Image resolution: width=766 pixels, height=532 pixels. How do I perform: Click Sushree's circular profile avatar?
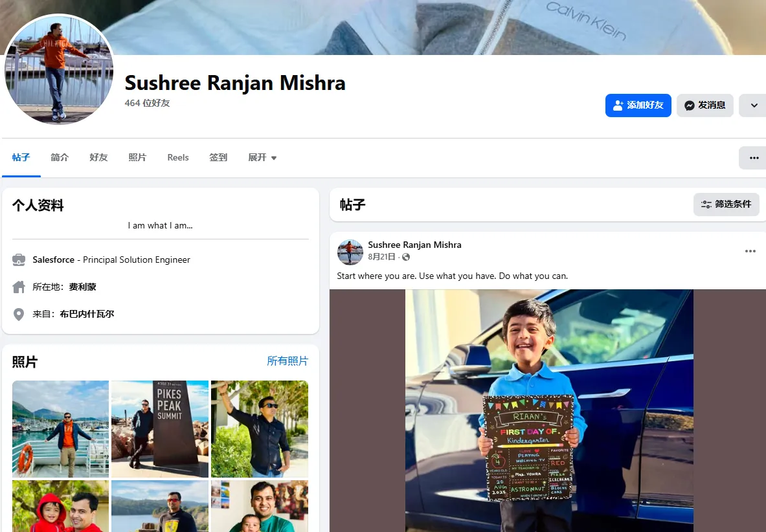[59, 71]
